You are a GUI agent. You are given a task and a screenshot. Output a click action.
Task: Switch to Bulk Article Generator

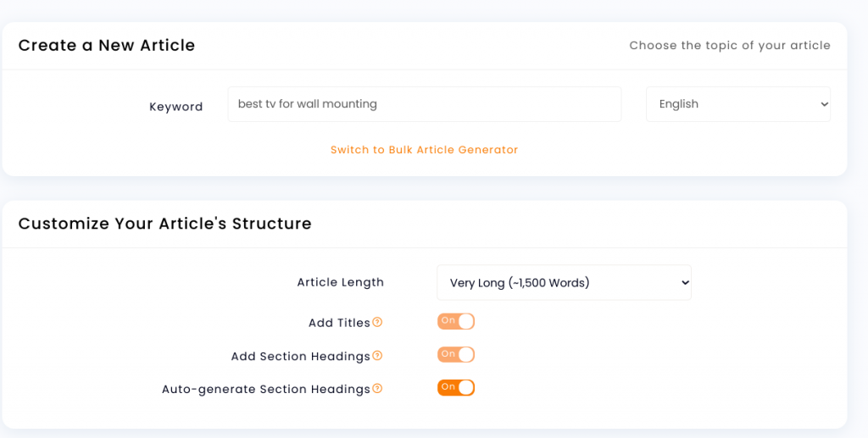tap(424, 150)
